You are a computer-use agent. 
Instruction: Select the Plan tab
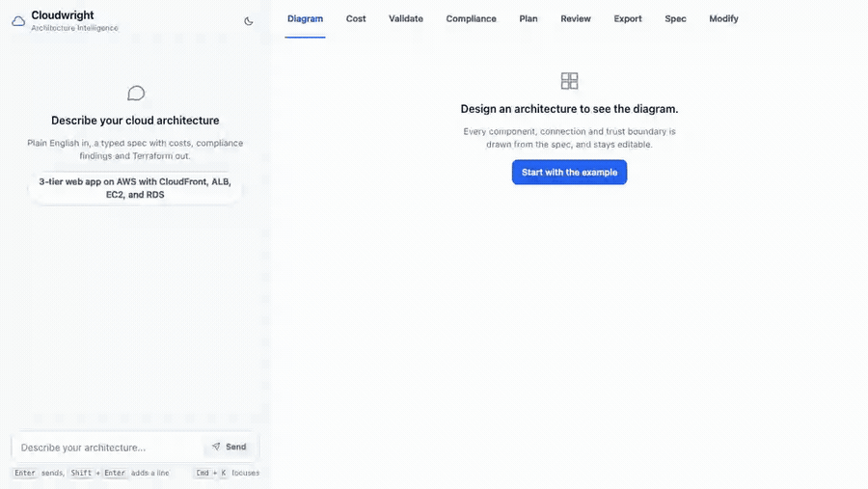tap(529, 19)
